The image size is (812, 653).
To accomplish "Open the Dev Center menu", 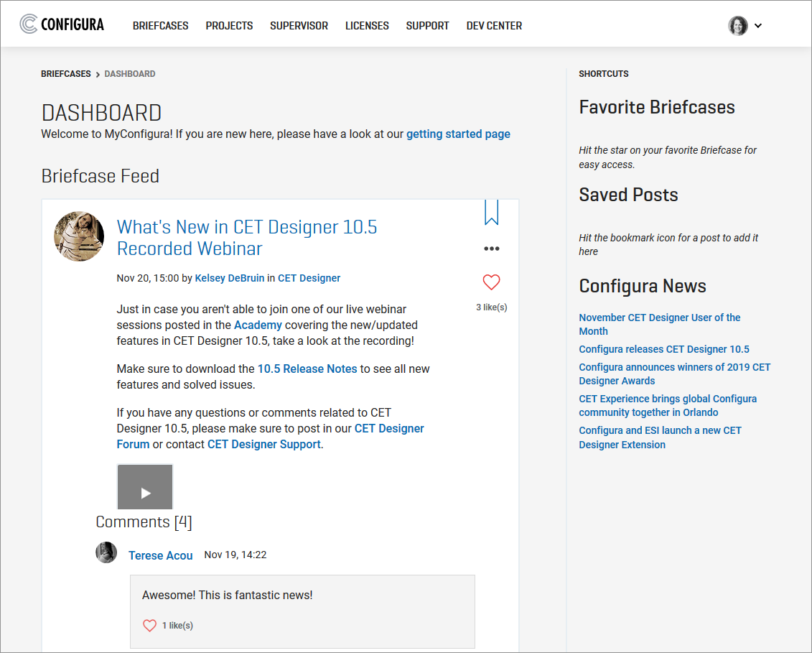I will [494, 26].
